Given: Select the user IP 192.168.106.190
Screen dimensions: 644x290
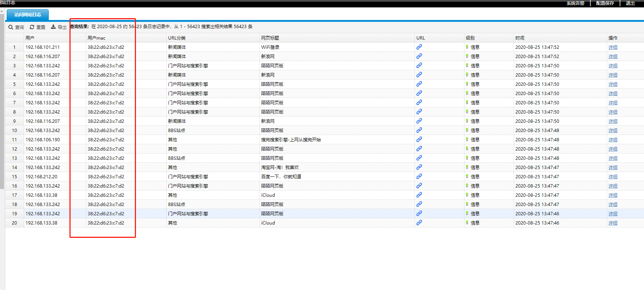Looking at the screenshot, I should (x=42, y=140).
